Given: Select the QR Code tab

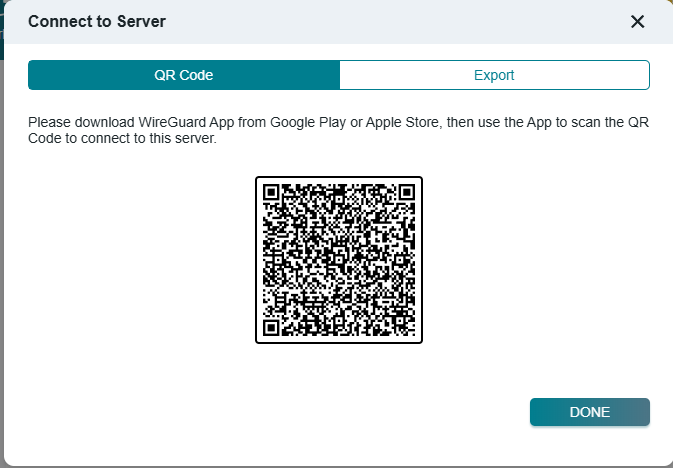Looking at the screenshot, I should 184,75.
